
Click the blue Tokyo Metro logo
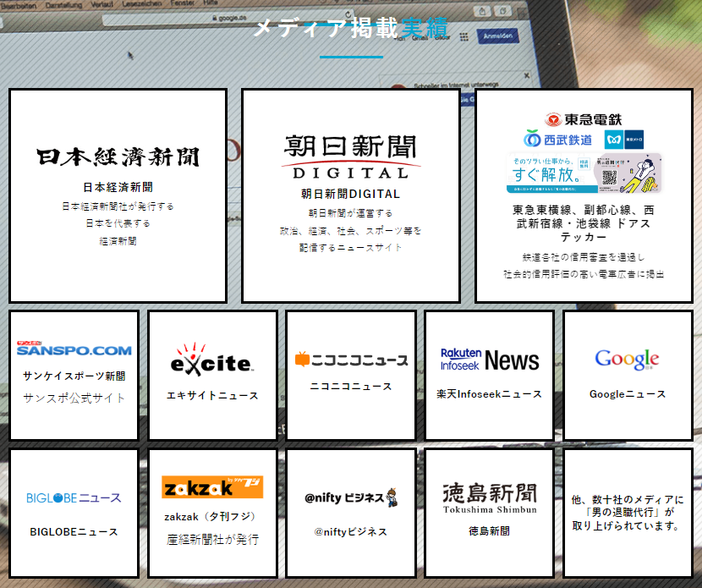click(624, 140)
